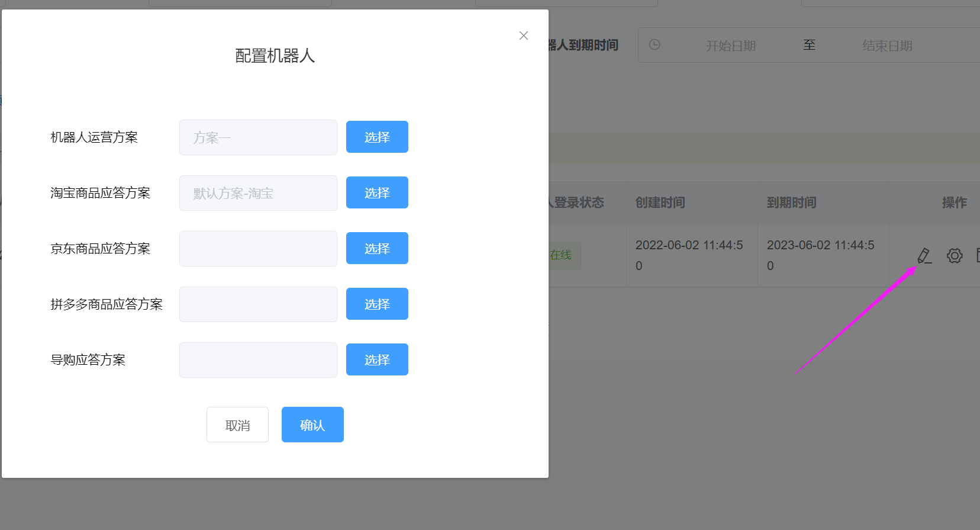Click the 机器人运营方案 label
The height and width of the screenshot is (530, 980).
[94, 137]
